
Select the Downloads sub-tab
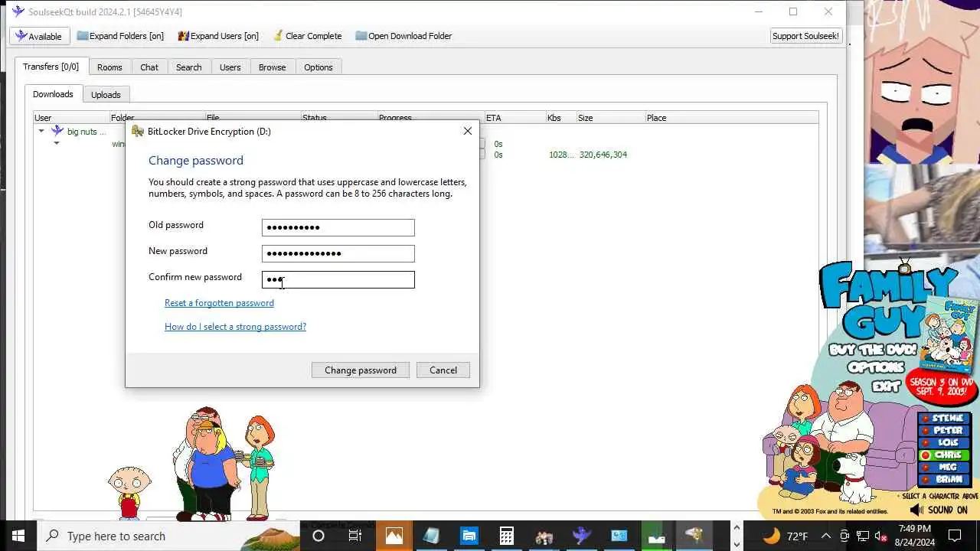point(53,94)
